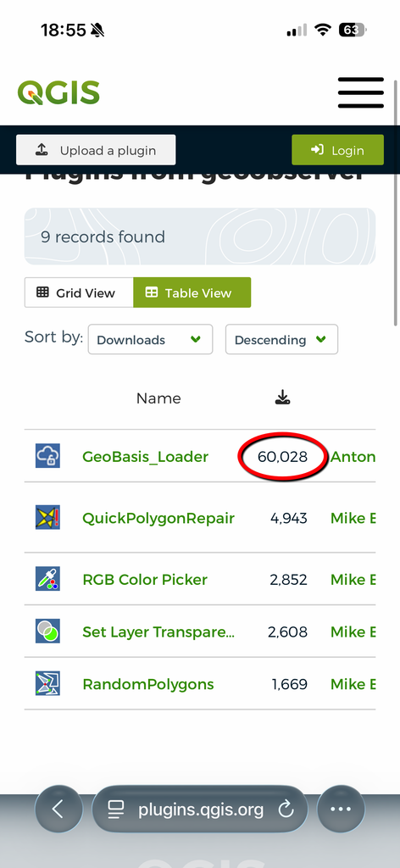Switch to Grid View

pyautogui.click(x=79, y=292)
